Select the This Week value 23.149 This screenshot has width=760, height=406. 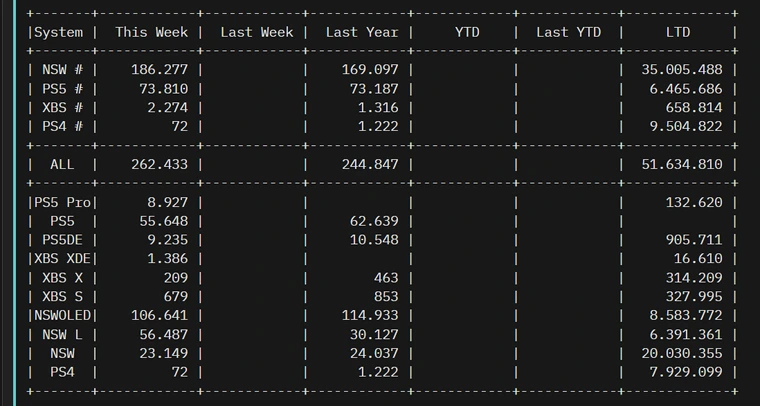point(163,354)
